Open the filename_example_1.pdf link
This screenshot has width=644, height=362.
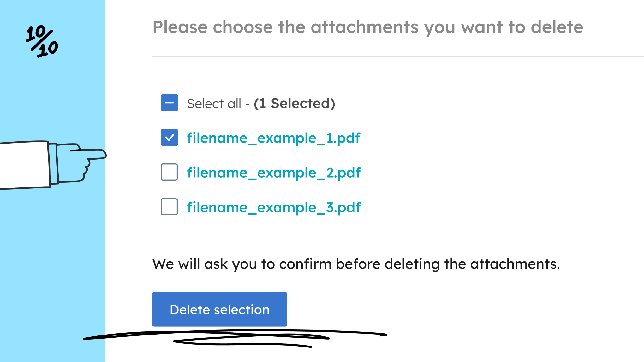pyautogui.click(x=273, y=138)
